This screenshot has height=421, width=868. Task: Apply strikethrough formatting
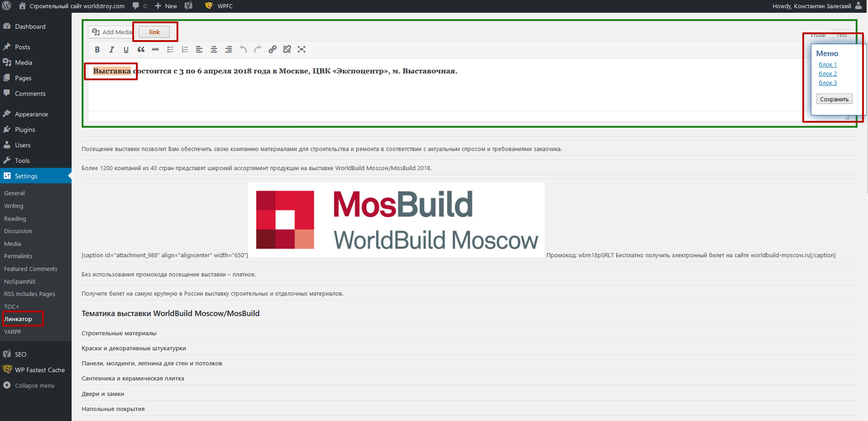156,49
